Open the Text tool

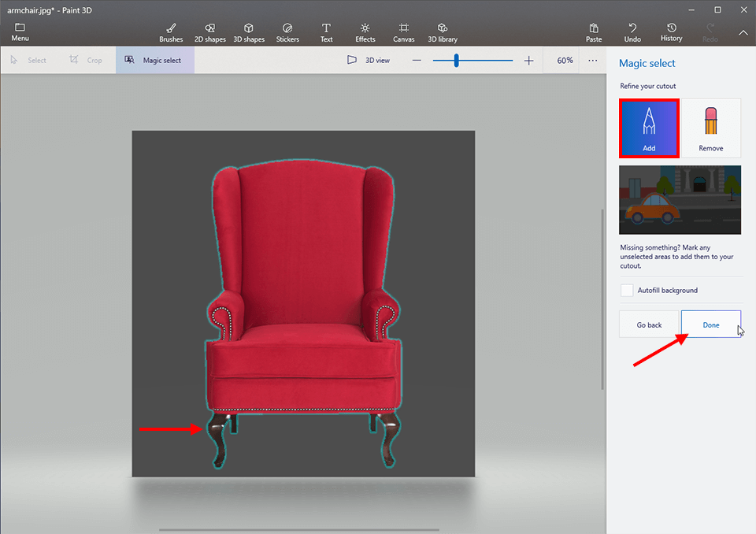click(326, 32)
